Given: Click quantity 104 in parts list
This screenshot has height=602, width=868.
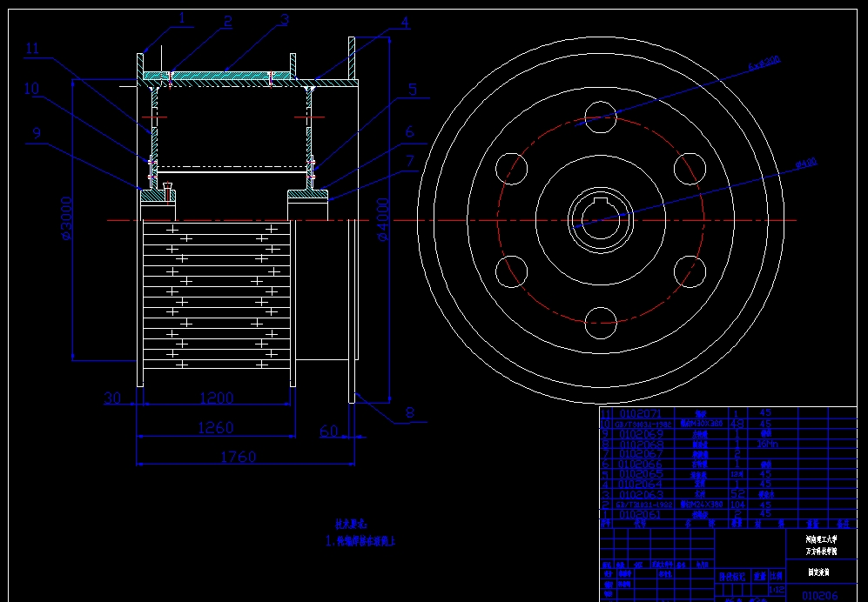Looking at the screenshot, I should click(x=738, y=505).
